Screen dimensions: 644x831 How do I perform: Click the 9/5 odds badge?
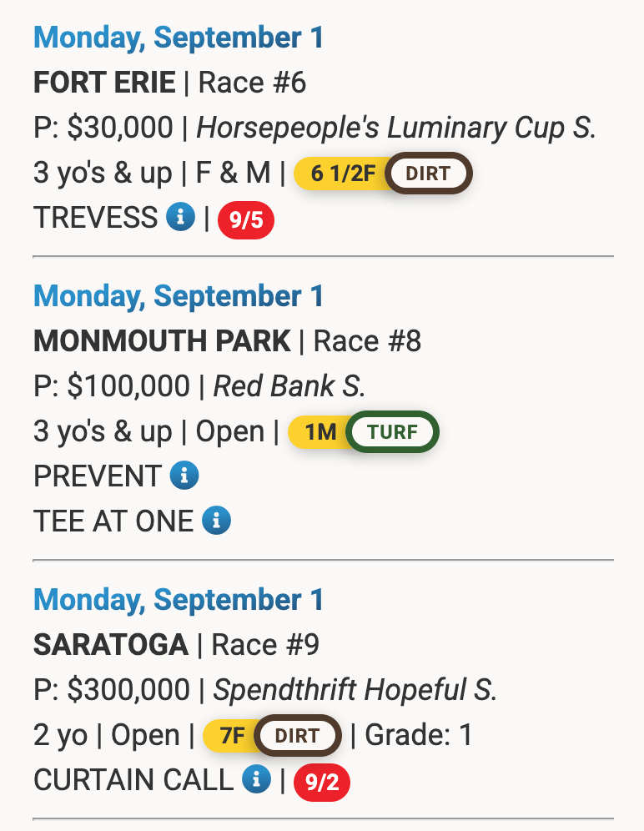click(245, 220)
